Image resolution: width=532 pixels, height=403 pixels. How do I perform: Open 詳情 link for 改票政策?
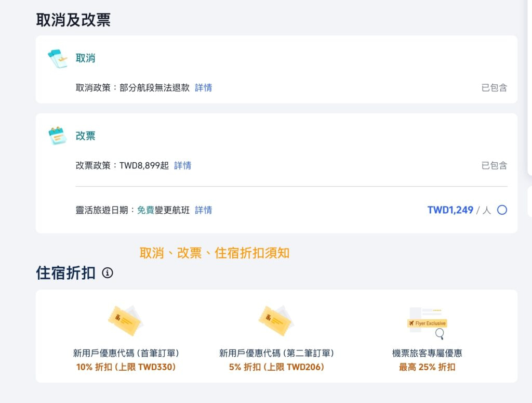tap(182, 165)
